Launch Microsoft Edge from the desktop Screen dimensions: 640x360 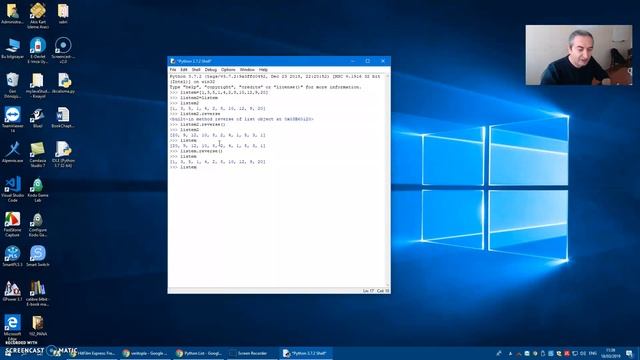(12, 327)
